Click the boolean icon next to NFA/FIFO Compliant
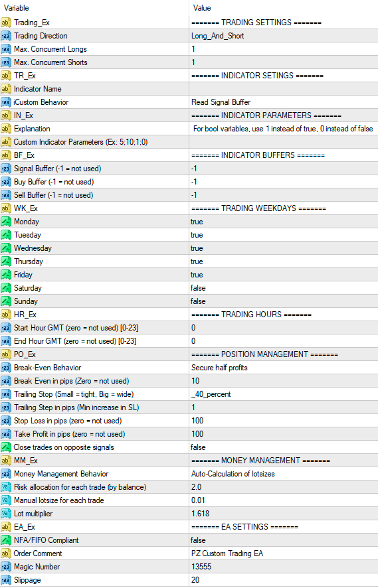This screenshot has width=378, height=588. (5, 540)
